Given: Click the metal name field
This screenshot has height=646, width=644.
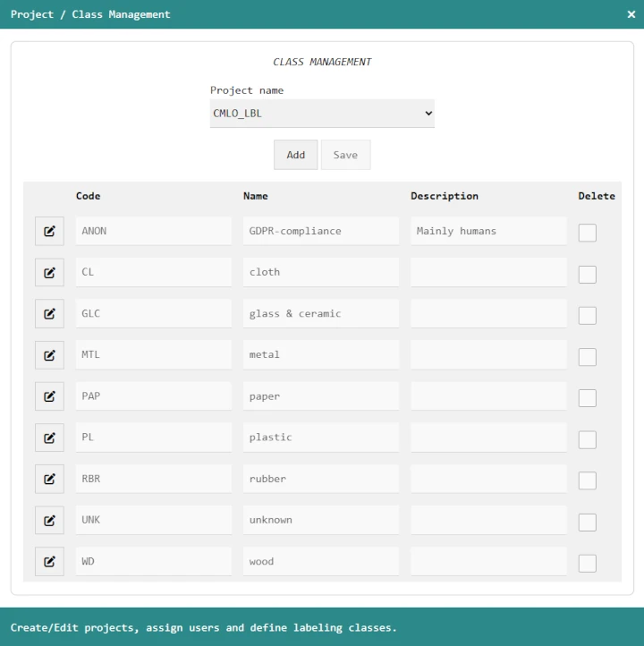Looking at the screenshot, I should tap(321, 354).
